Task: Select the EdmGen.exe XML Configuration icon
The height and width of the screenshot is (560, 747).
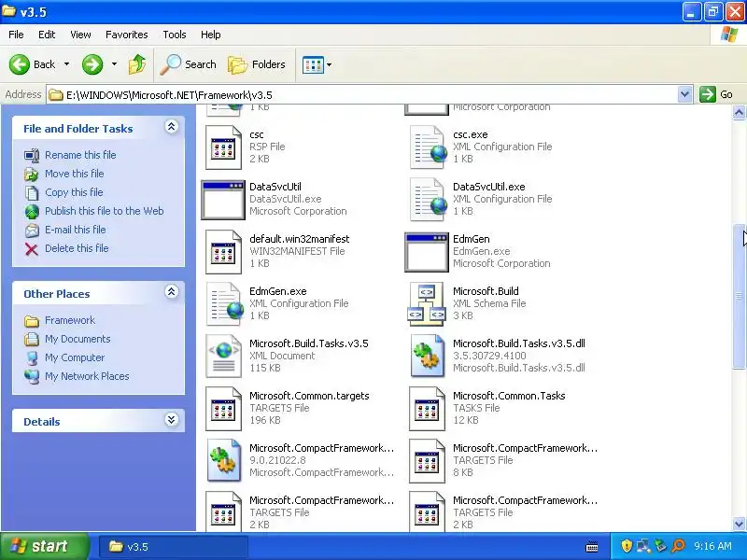Action: click(x=224, y=304)
